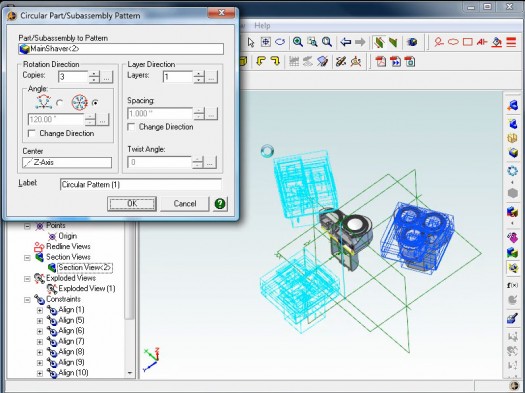The width and height of the screenshot is (525, 393).
Task: Go to previous view with left arrow
Action: point(345,42)
